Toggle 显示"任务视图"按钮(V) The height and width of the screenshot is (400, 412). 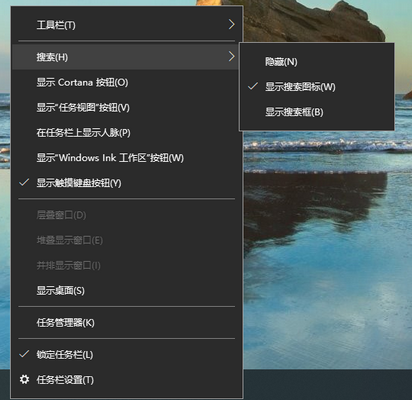coord(127,108)
